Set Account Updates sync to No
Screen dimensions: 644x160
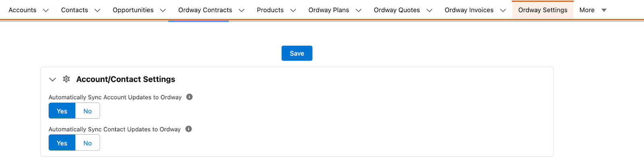[87, 111]
